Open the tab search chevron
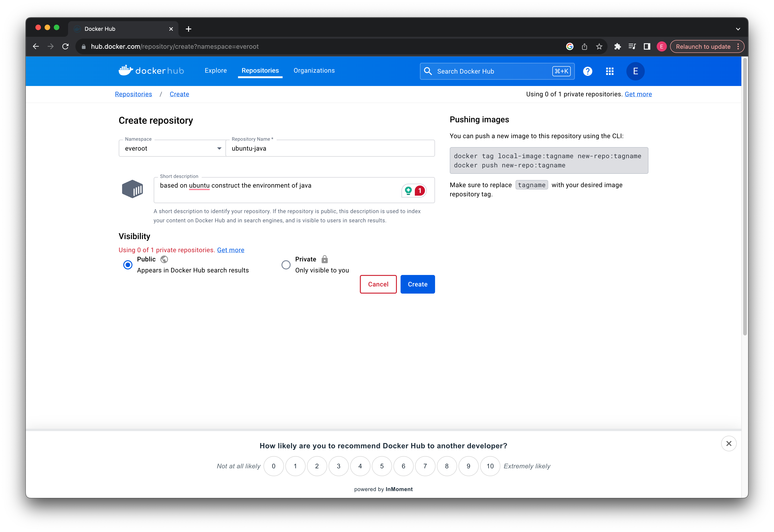 (738, 29)
